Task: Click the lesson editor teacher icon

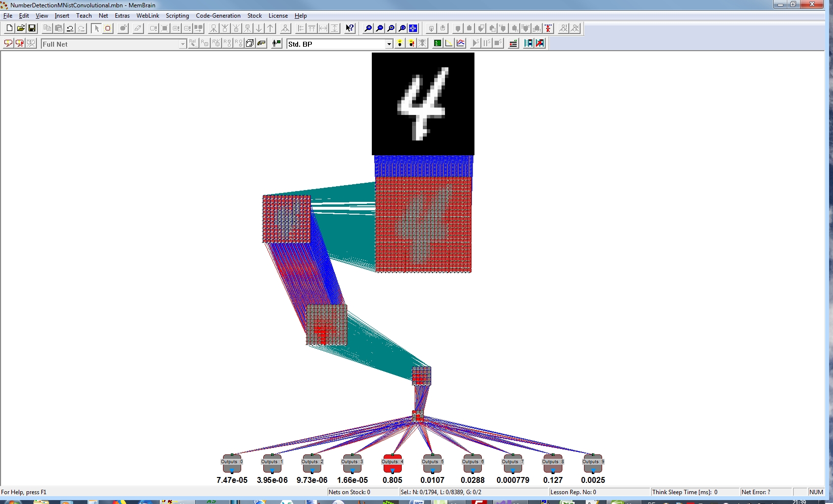Action: 277,44
